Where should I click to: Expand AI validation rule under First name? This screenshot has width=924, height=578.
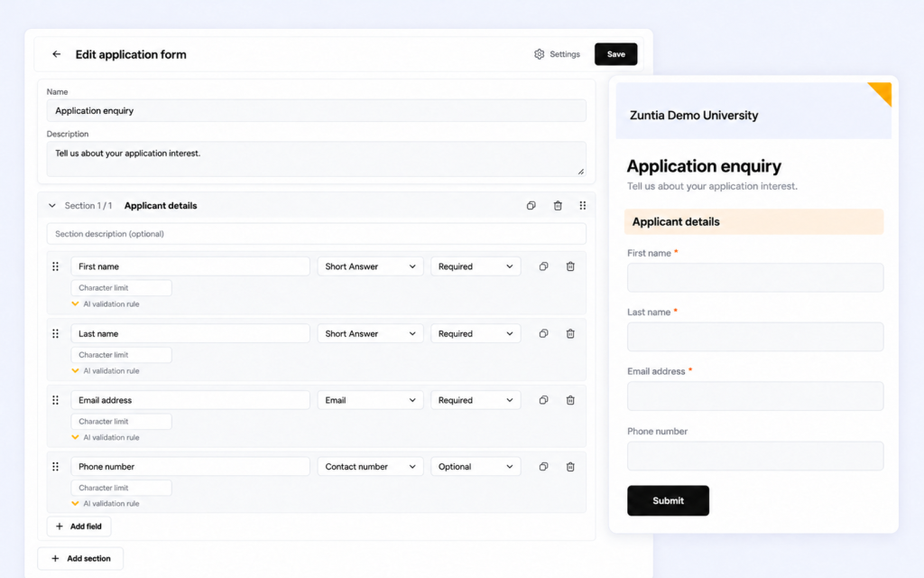106,304
